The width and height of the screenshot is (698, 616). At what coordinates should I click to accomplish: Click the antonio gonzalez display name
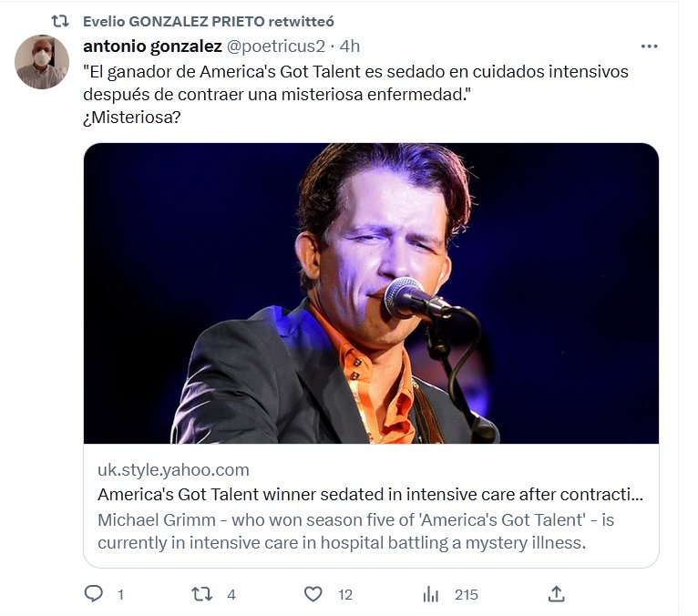pyautogui.click(x=152, y=46)
